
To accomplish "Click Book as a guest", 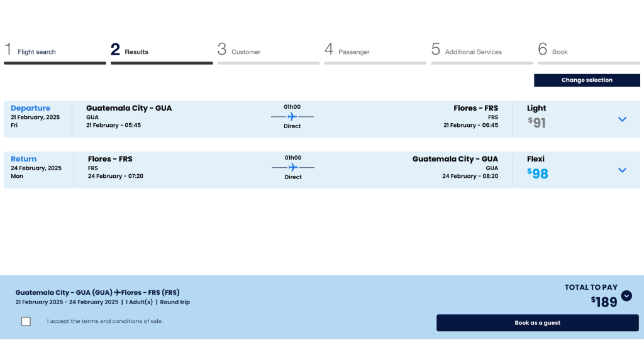I will tap(537, 323).
